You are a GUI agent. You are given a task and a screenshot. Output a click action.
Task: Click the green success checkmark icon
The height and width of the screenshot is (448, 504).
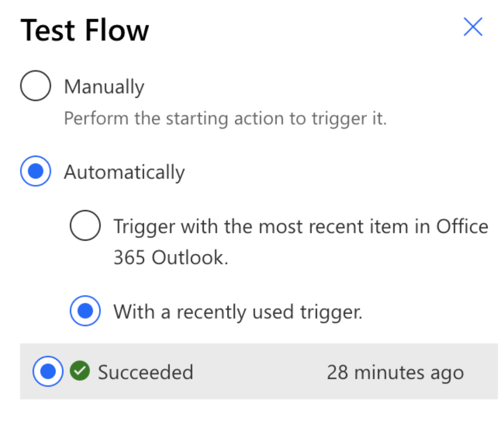point(80,371)
